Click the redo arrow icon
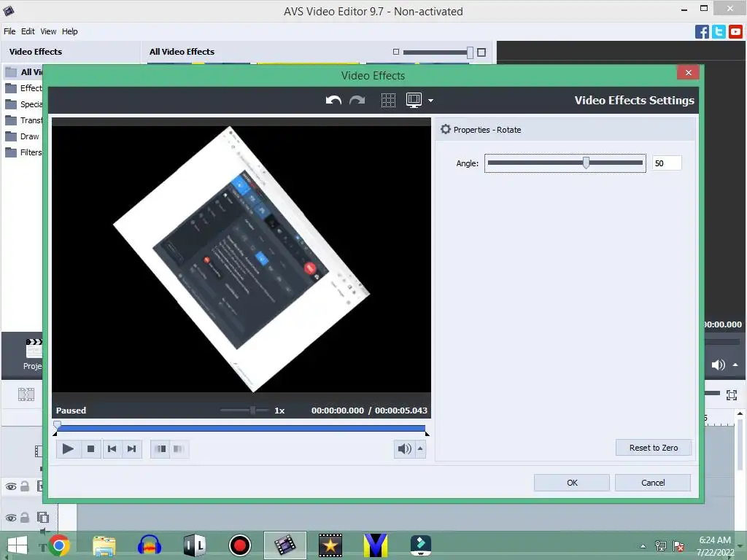747x560 pixels. tap(357, 100)
